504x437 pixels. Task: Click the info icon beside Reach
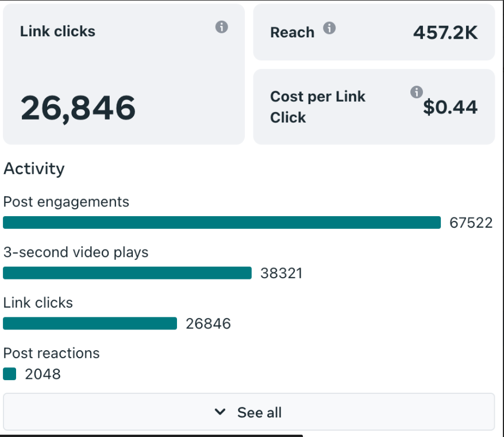click(329, 28)
